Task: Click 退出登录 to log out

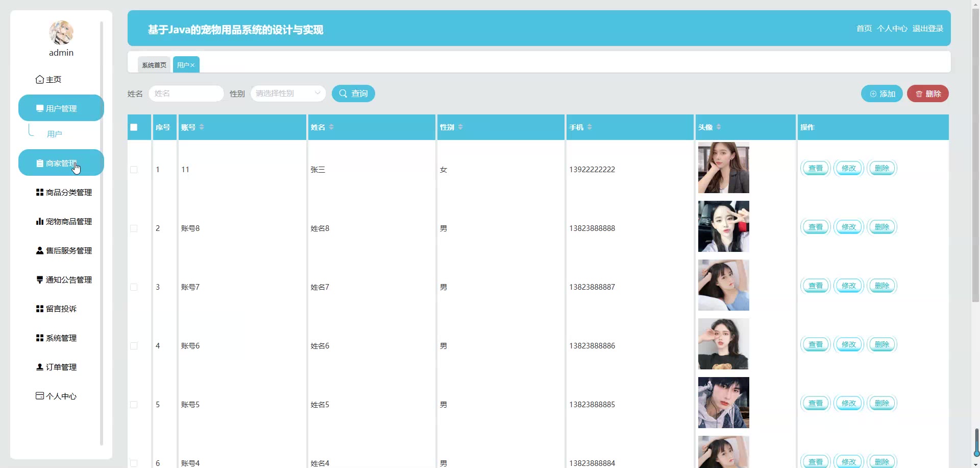Action: tap(928, 29)
